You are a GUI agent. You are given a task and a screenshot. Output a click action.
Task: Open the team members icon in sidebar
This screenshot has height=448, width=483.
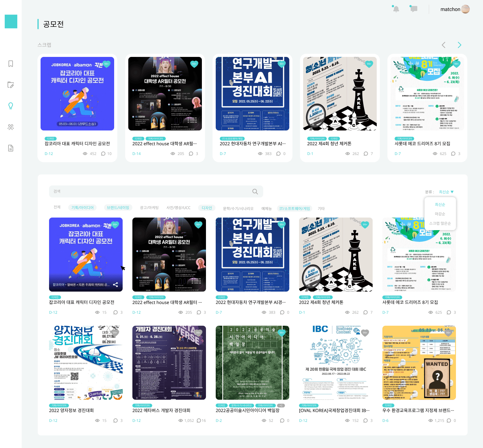pos(11,127)
